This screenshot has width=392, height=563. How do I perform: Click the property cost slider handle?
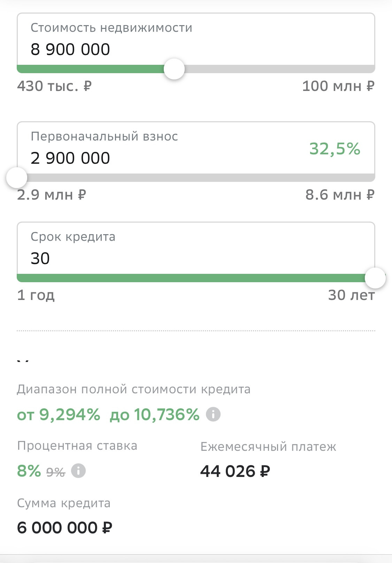pyautogui.click(x=174, y=69)
